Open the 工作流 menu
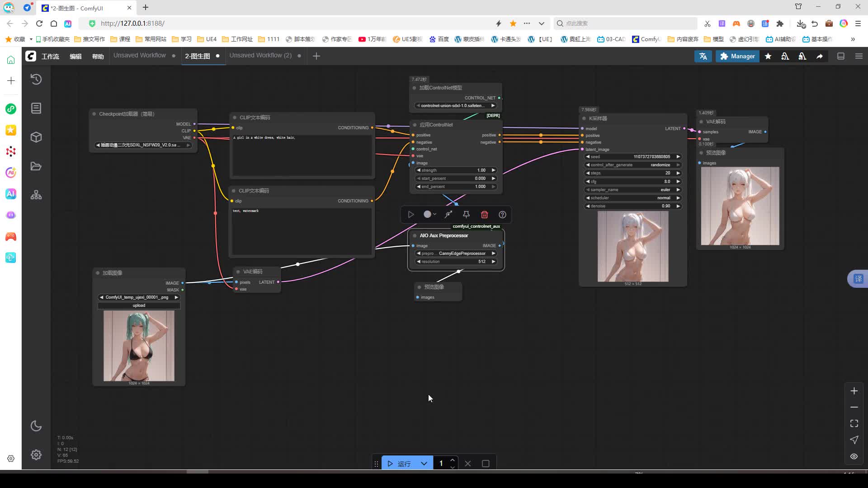Image resolution: width=868 pixels, height=488 pixels. click(x=50, y=56)
